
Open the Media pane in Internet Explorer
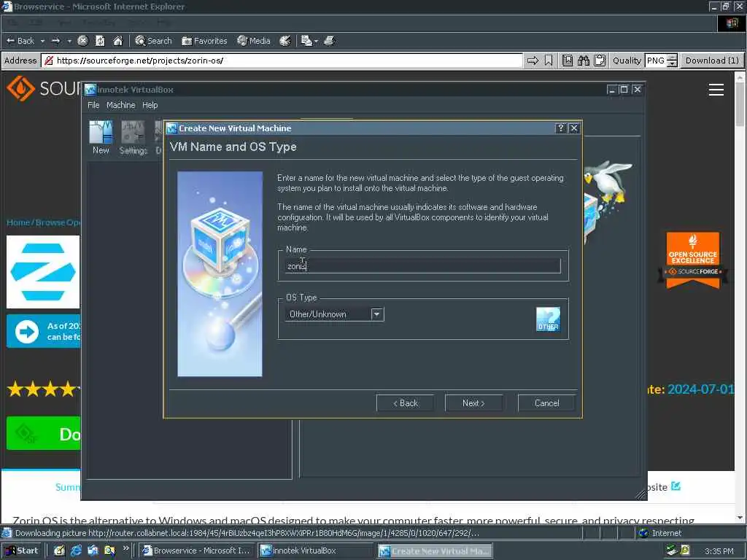(x=254, y=41)
